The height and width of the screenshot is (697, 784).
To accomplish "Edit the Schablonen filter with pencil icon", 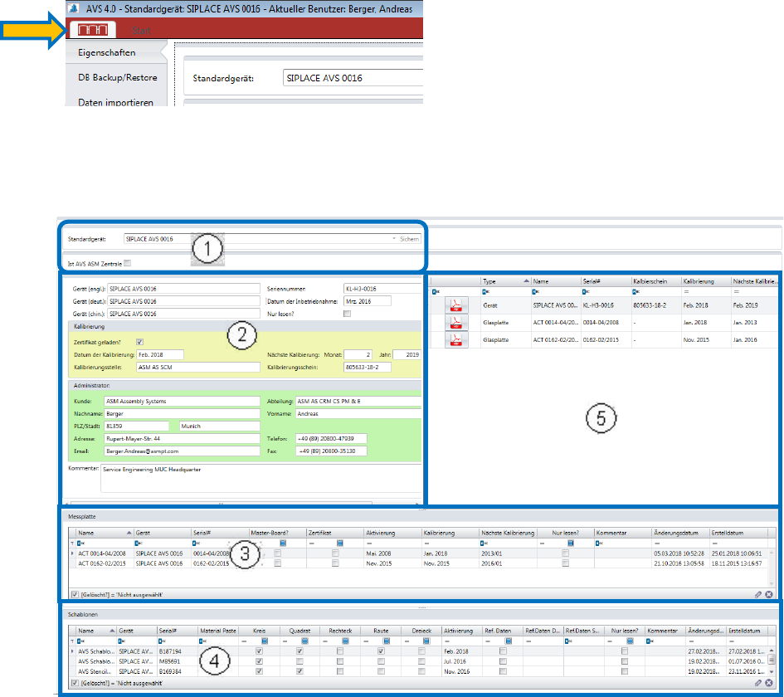I will point(758,683).
